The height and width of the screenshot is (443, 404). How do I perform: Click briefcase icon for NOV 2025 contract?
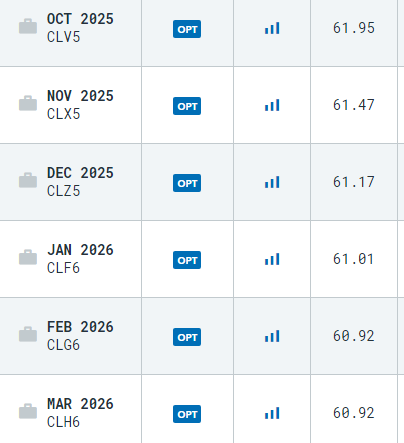[28, 104]
